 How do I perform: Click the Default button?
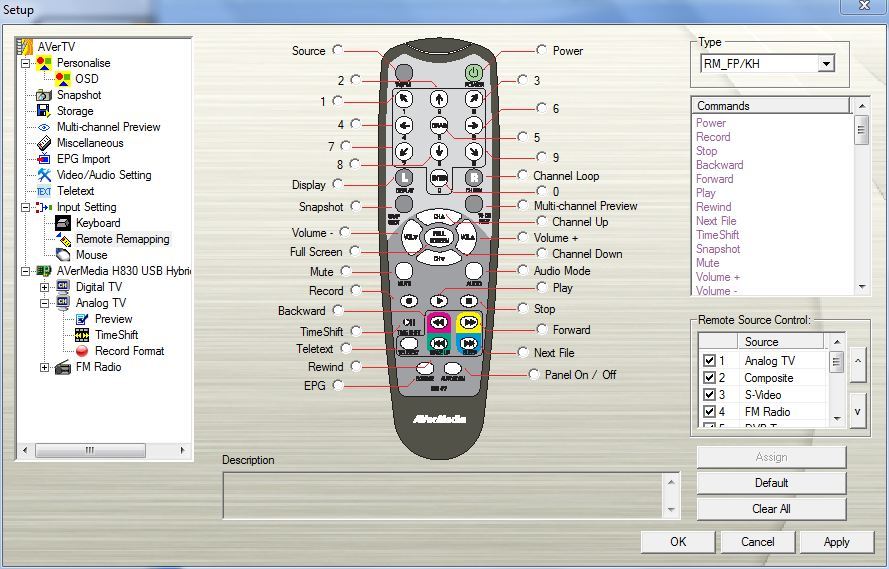click(x=771, y=483)
